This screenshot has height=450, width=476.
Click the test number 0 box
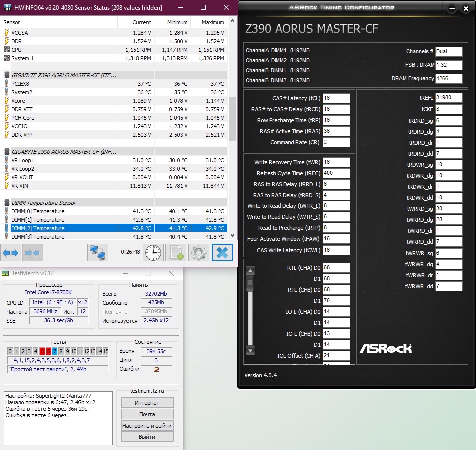pos(10,351)
